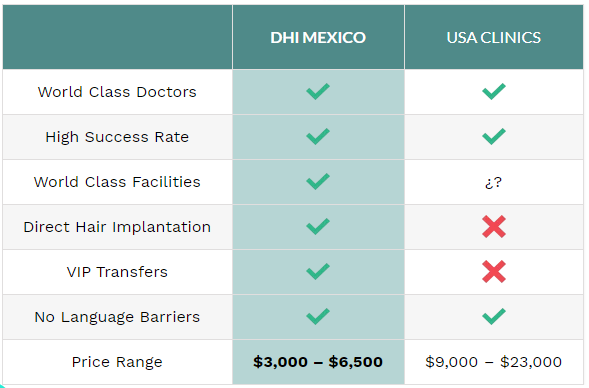
Task: Click DHI Mexico checkmark for World Class Facilities
Action: [x=318, y=181]
